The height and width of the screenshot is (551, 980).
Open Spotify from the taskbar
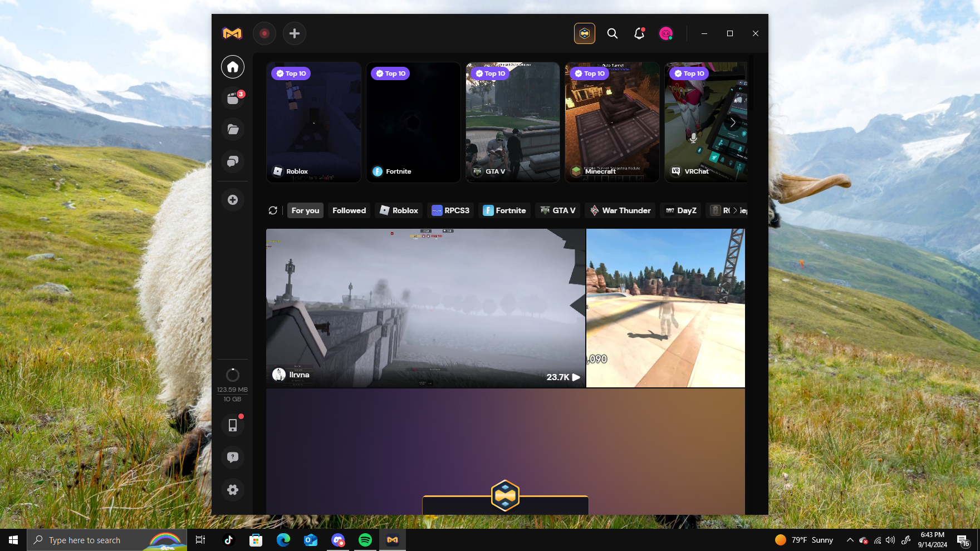[x=365, y=540]
